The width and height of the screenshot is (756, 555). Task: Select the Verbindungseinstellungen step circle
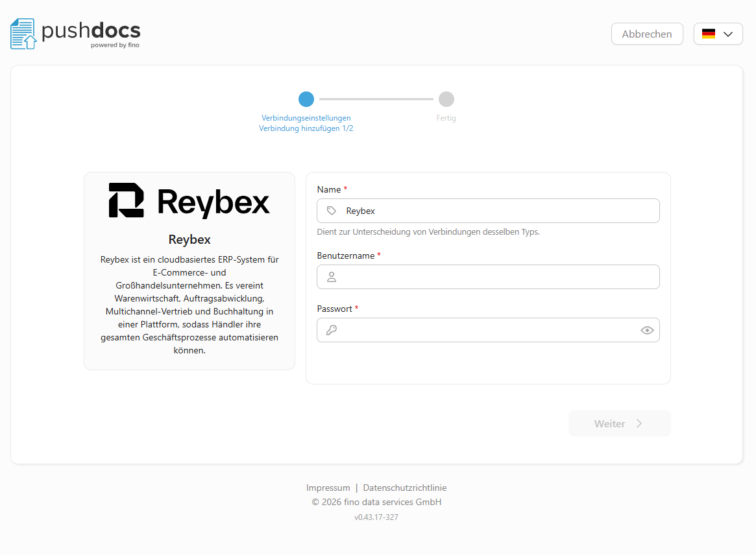pyautogui.click(x=306, y=99)
